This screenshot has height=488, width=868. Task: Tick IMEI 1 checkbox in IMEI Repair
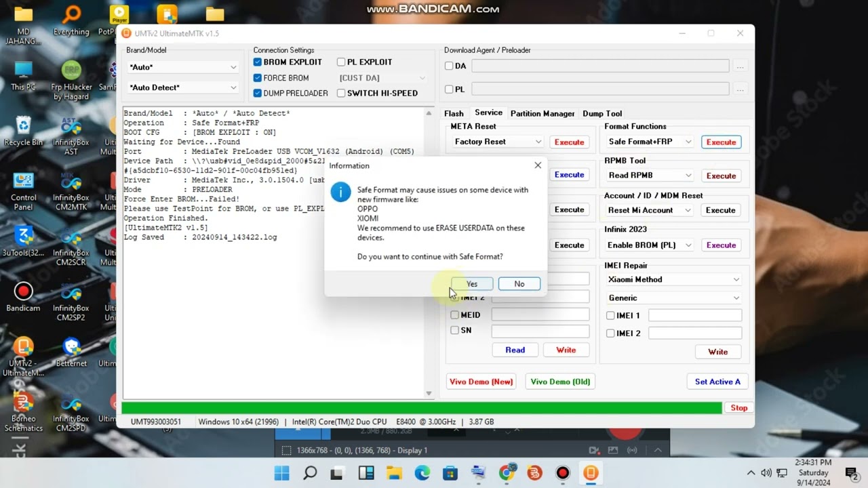click(610, 315)
